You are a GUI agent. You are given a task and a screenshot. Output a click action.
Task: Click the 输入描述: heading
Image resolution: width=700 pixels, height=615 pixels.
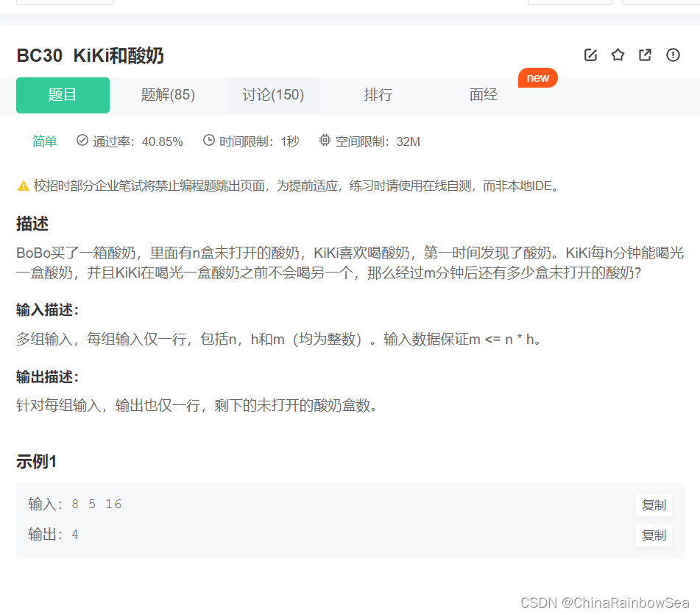(47, 309)
